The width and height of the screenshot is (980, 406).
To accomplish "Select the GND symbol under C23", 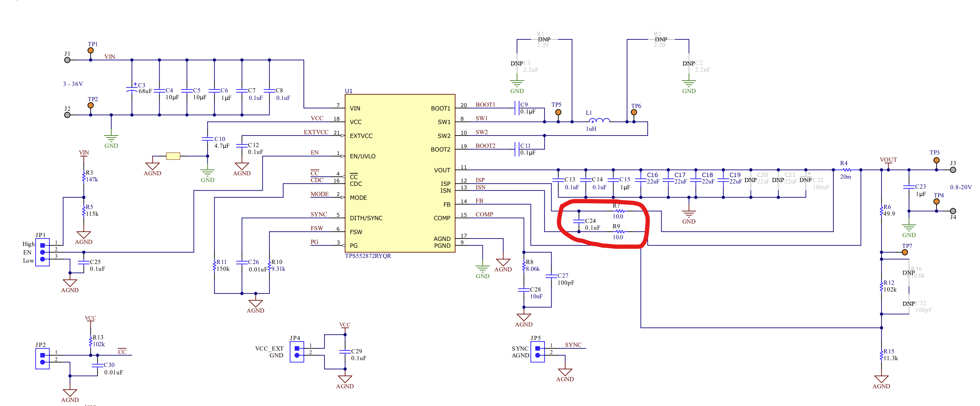I will (909, 227).
